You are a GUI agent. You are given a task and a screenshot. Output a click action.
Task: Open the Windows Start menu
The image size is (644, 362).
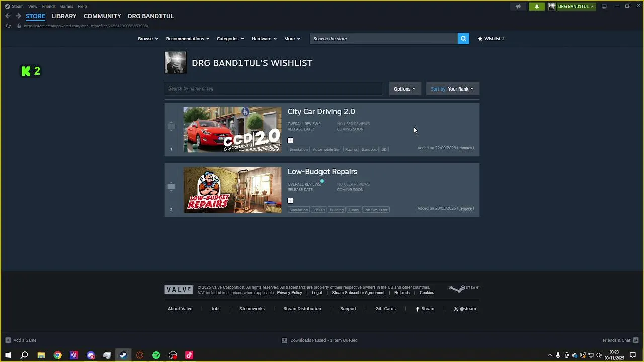click(8, 355)
